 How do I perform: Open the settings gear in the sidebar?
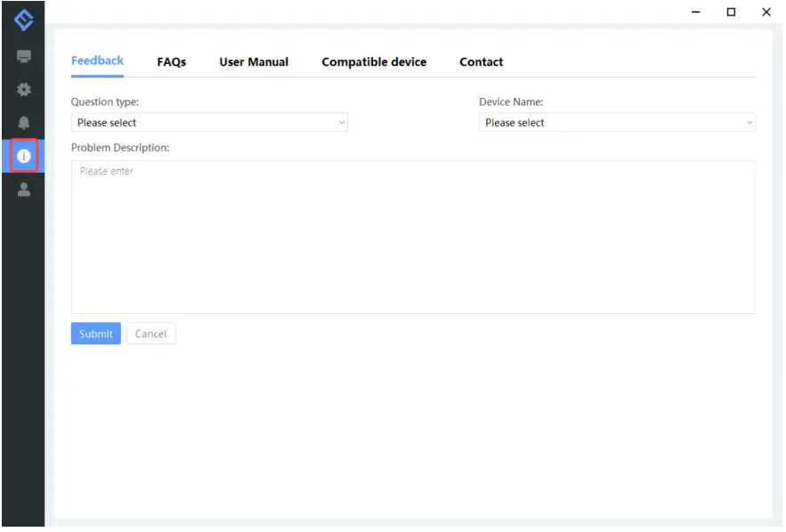click(23, 90)
